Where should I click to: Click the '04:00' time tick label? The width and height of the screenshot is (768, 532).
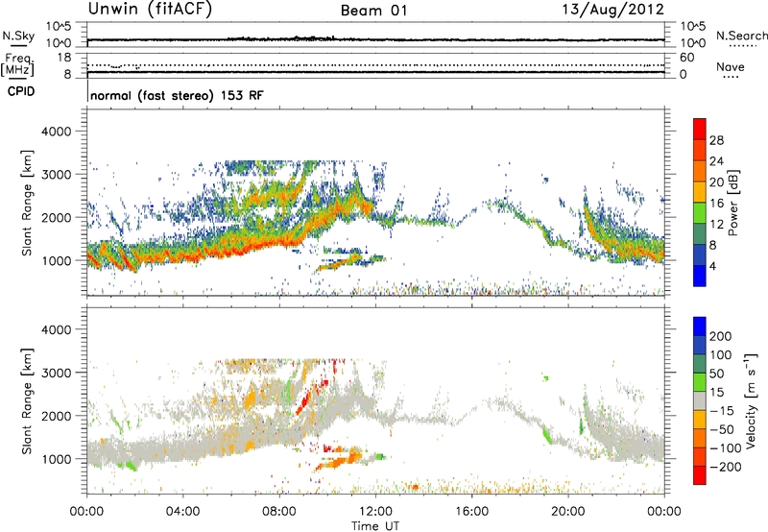[182, 512]
